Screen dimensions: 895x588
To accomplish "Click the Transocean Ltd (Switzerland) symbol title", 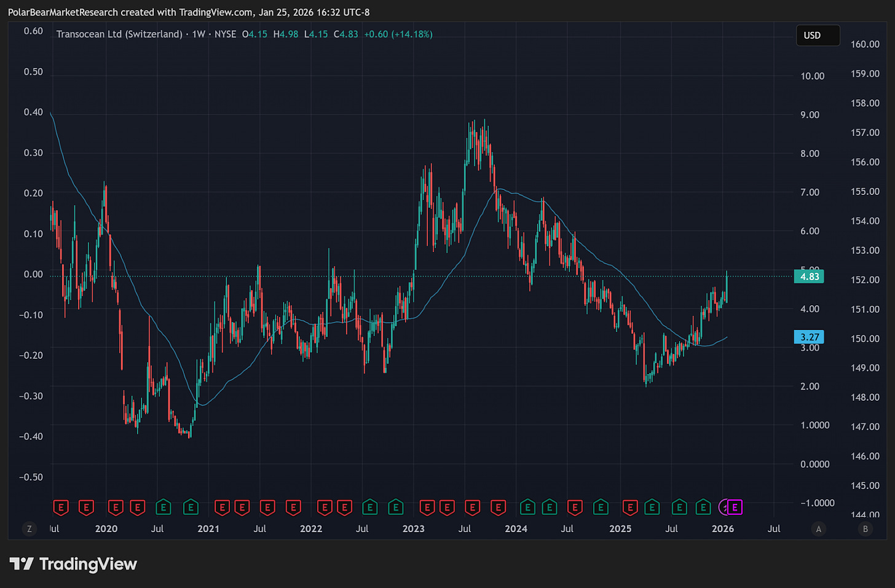I will pos(119,34).
